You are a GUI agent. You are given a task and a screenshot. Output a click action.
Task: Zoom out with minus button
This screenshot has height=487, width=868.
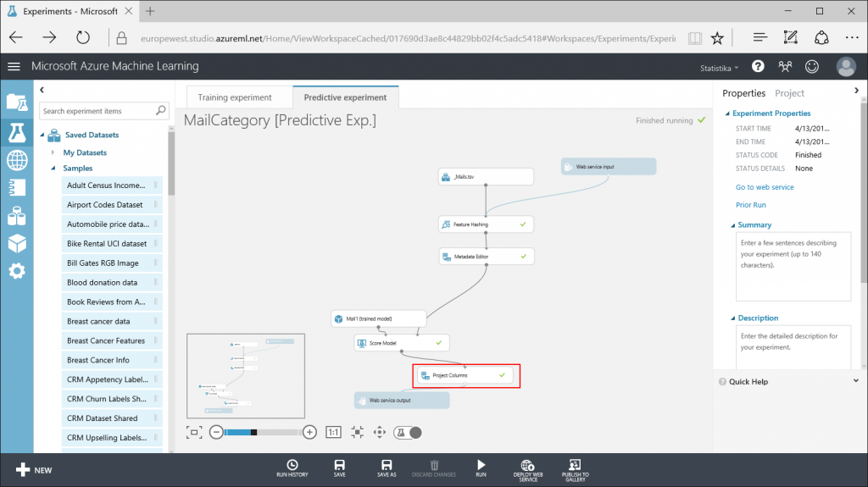[x=216, y=432]
